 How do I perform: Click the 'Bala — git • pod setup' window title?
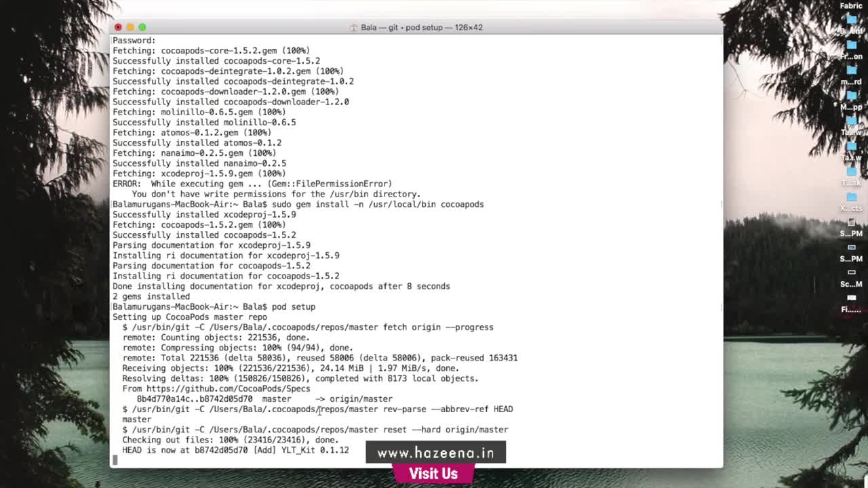421,27
